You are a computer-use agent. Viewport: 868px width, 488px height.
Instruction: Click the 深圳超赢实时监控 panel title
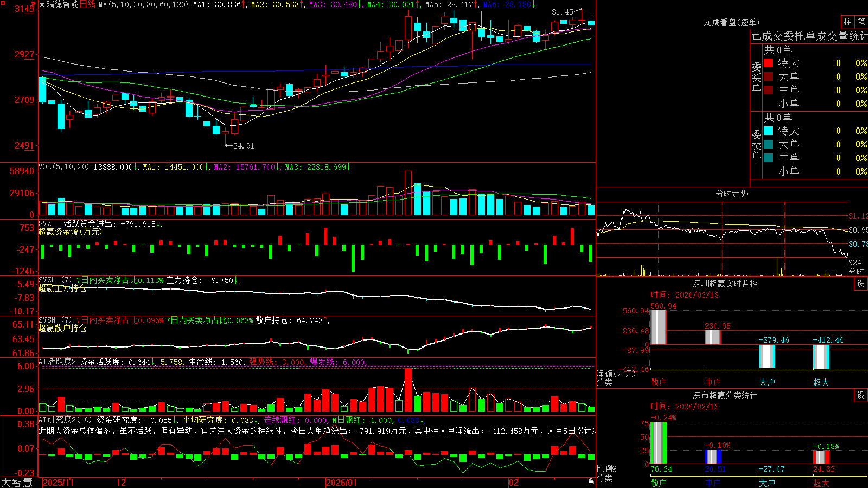[725, 284]
